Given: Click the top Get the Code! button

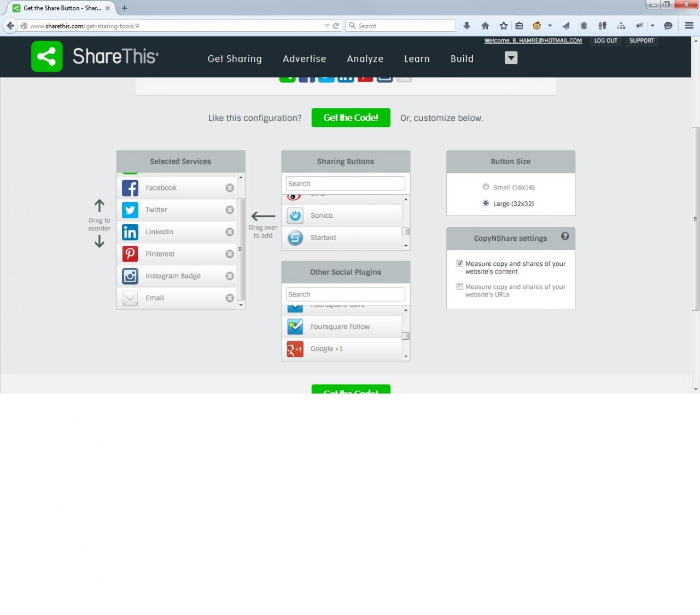Looking at the screenshot, I should click(x=351, y=118).
